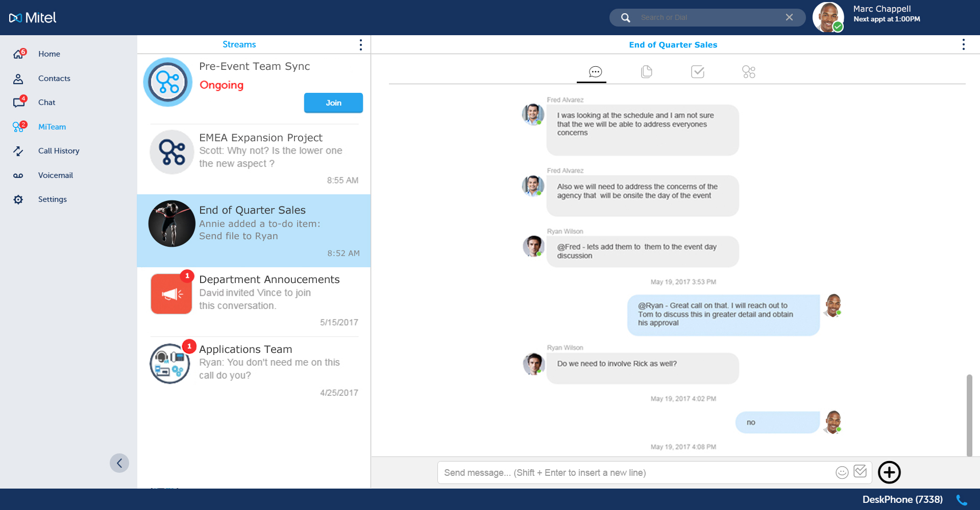Collapse the sidebar with the chevron button
Viewport: 980px width, 510px height.
click(x=119, y=463)
